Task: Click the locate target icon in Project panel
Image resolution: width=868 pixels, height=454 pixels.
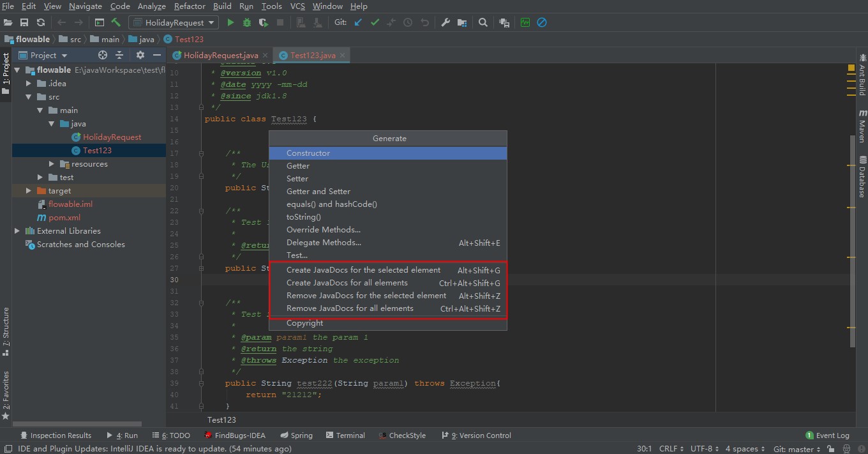Action: click(x=103, y=55)
